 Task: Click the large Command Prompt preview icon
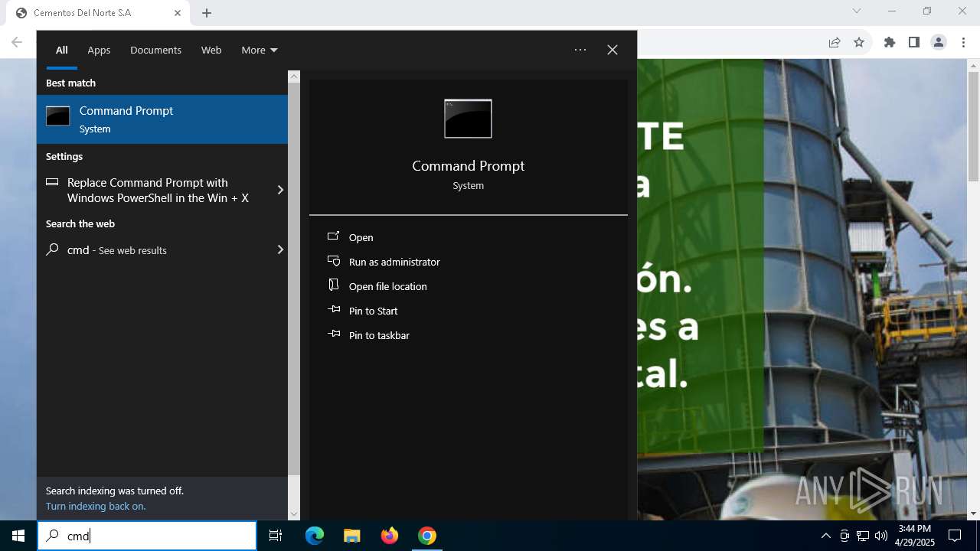point(468,119)
